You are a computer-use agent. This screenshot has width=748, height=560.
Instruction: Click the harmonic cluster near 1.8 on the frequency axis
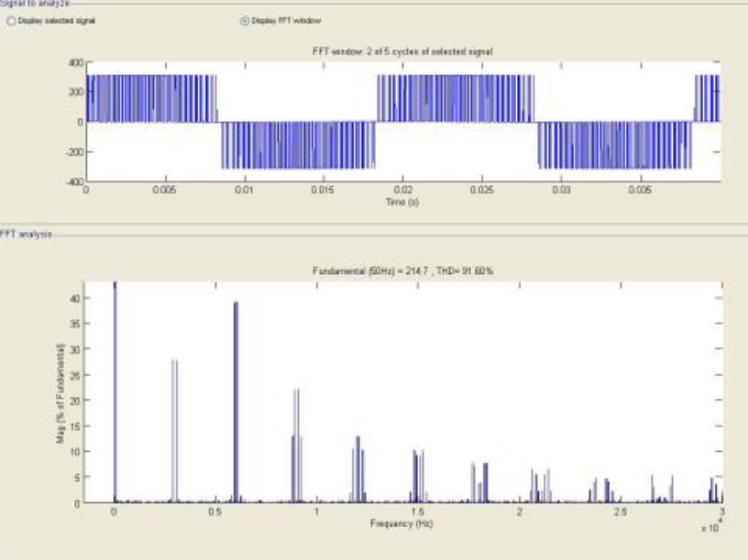click(x=479, y=483)
